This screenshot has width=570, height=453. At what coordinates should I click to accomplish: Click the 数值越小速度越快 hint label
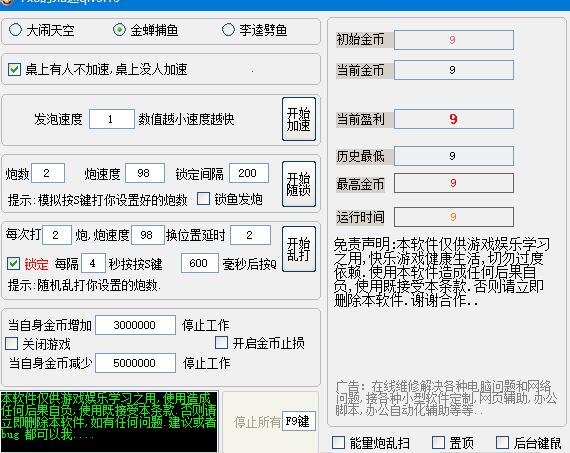coord(186,119)
